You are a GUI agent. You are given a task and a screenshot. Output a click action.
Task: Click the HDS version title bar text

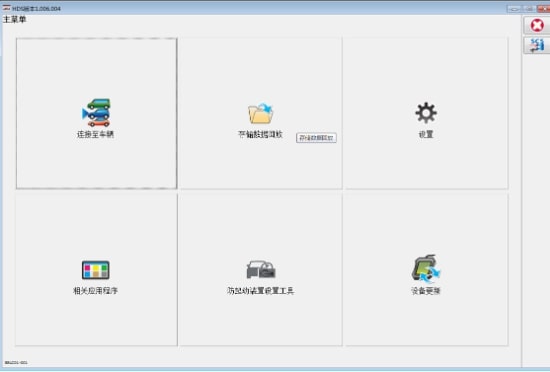36,8
